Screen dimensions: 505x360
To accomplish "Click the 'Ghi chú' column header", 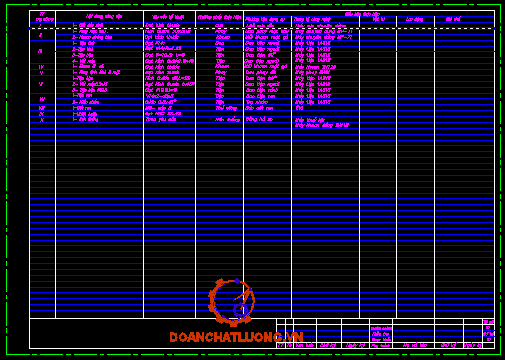I will pos(453,19).
